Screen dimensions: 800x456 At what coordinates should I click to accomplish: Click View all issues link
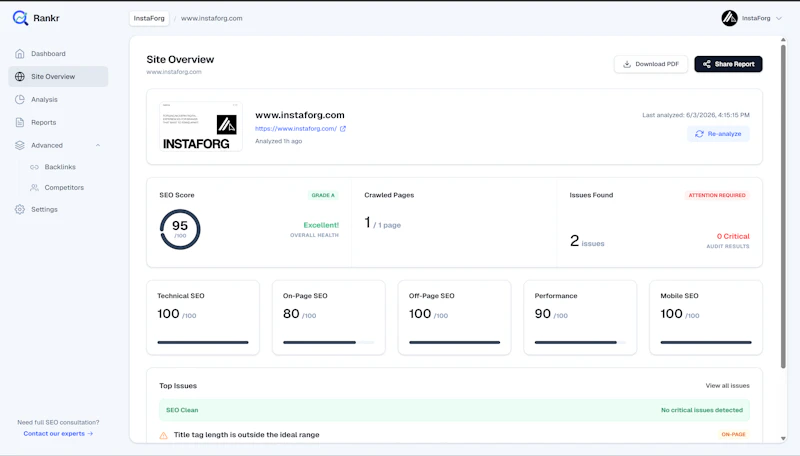728,386
